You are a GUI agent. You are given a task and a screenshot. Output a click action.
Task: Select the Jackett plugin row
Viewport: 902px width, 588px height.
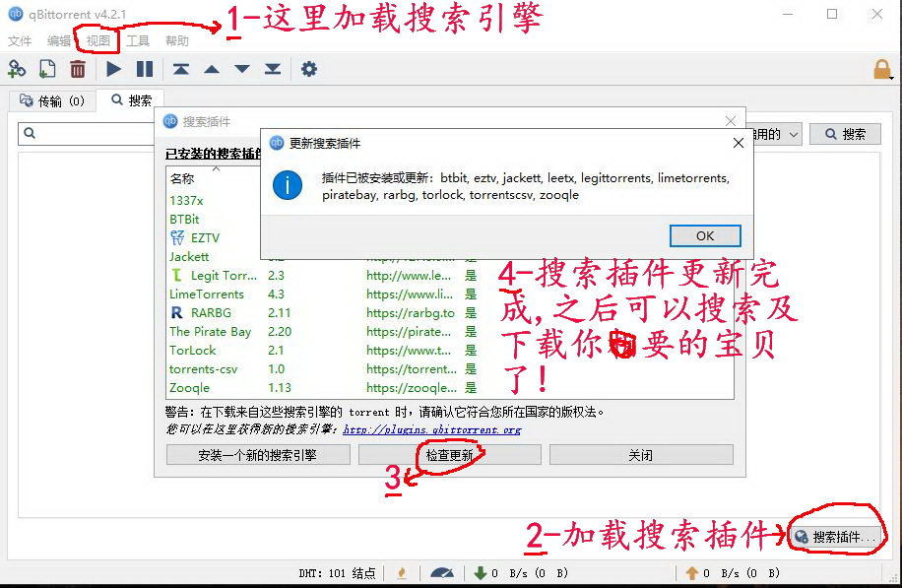189,256
